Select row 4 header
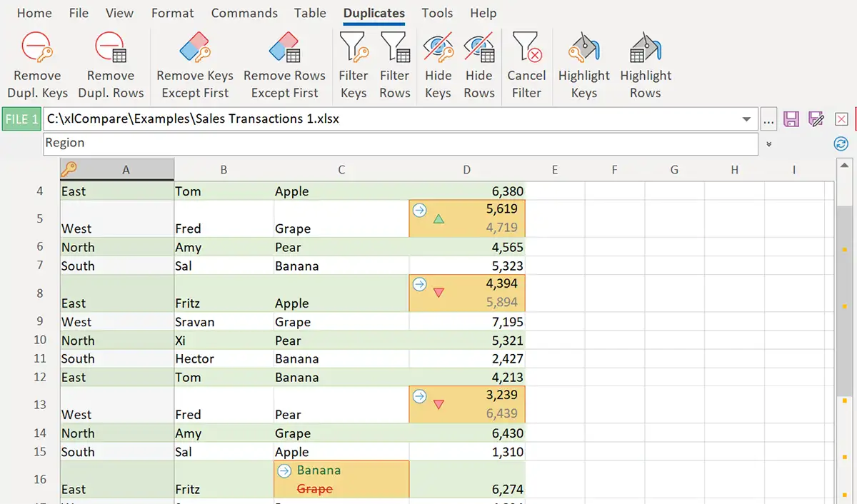The image size is (857, 504). 40,191
